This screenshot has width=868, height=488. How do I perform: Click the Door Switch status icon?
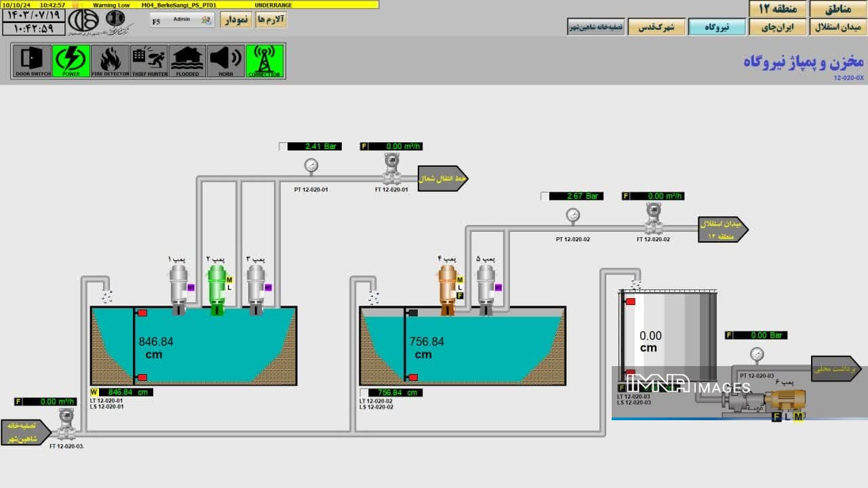pyautogui.click(x=33, y=61)
